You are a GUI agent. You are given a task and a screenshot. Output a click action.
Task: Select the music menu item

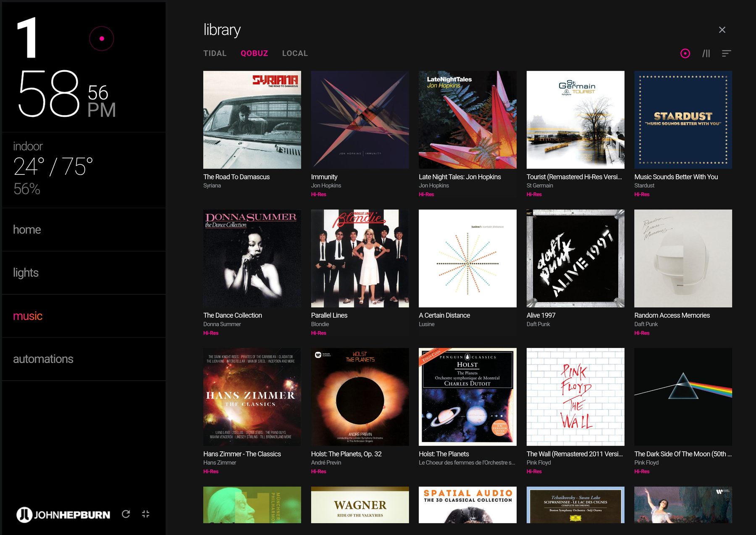coord(84,316)
